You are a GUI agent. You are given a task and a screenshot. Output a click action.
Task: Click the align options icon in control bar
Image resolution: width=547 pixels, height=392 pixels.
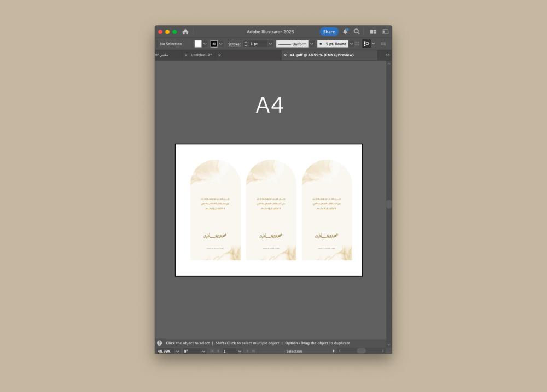pos(366,44)
